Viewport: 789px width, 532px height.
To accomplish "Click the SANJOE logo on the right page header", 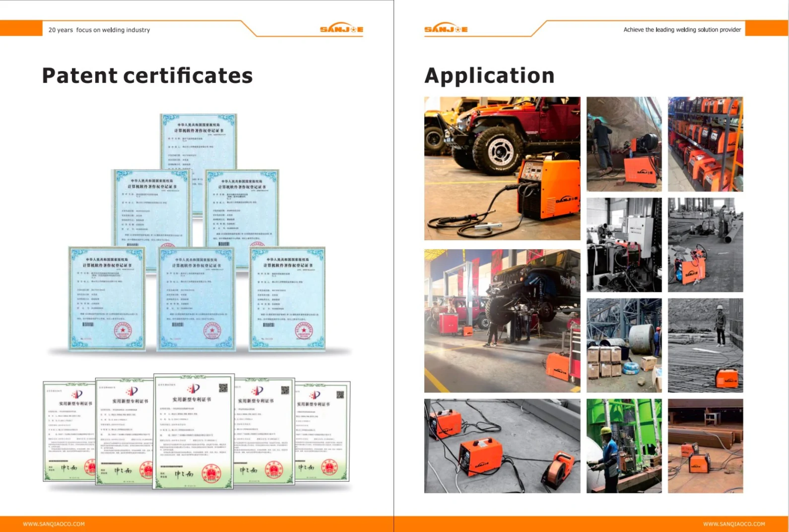I will tap(446, 29).
